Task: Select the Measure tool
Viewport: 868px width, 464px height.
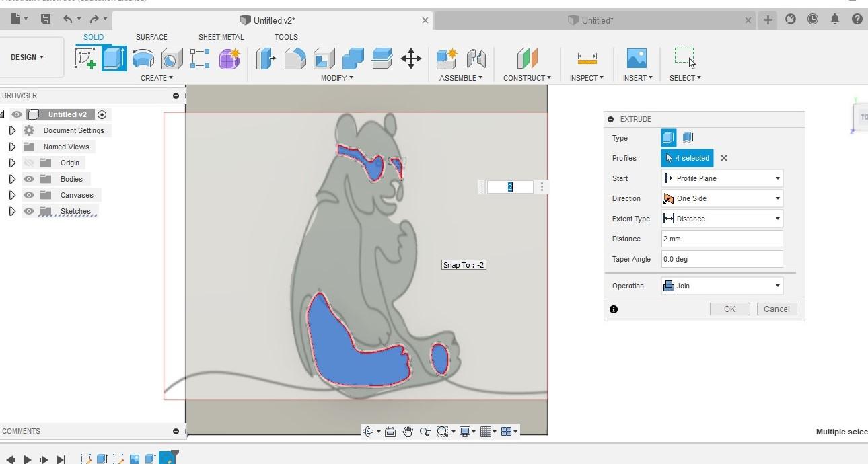Action: tap(587, 59)
